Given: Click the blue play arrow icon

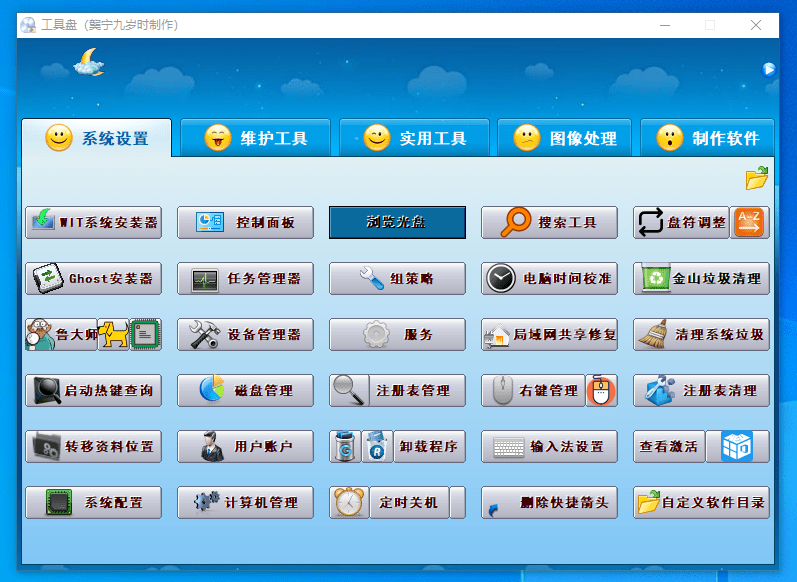Looking at the screenshot, I should pos(768,69).
